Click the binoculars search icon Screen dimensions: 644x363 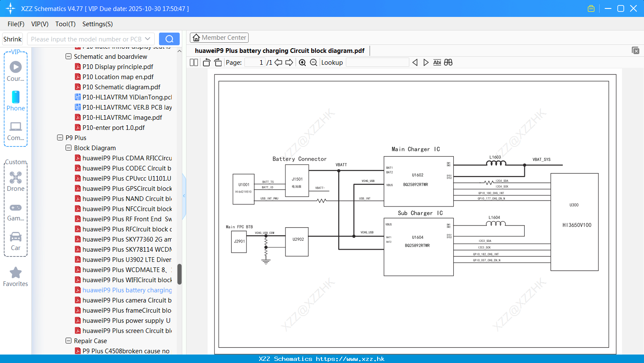click(448, 63)
